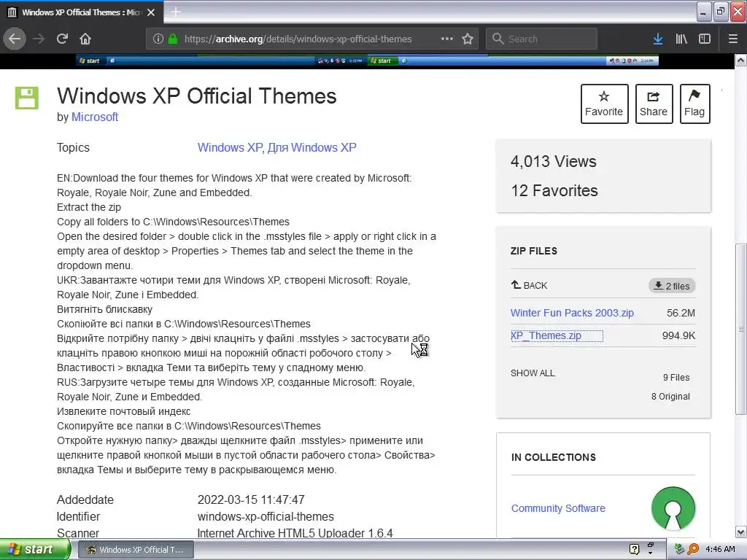Go back with the browser Back arrow
This screenshot has width=747, height=560.
[15, 39]
